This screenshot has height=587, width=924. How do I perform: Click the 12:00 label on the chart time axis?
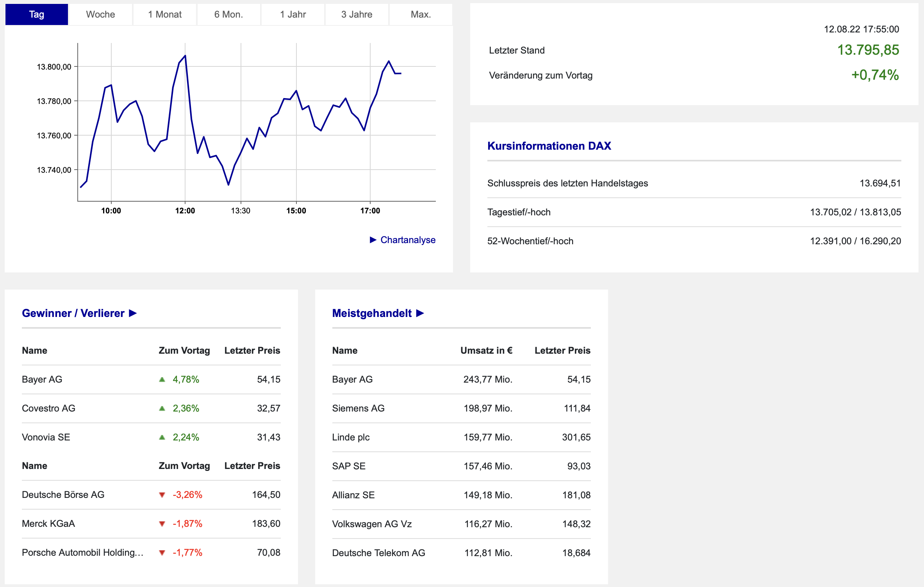(185, 211)
